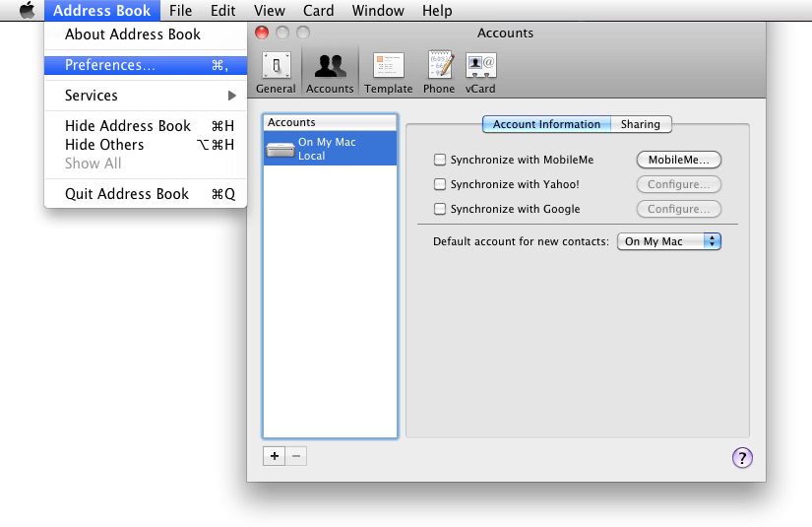
Task: Open the View menu
Action: [270, 11]
